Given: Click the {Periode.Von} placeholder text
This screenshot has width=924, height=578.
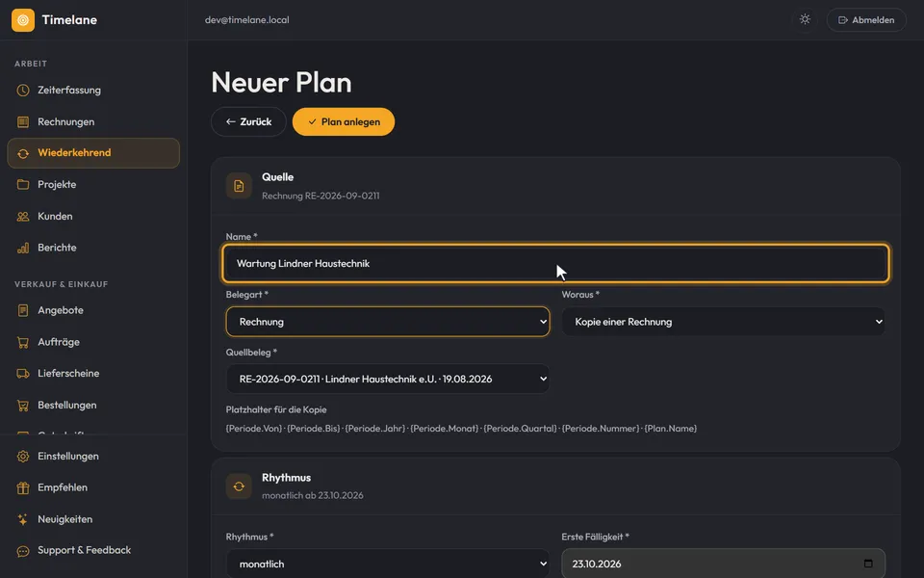Looking at the screenshot, I should tap(254, 428).
